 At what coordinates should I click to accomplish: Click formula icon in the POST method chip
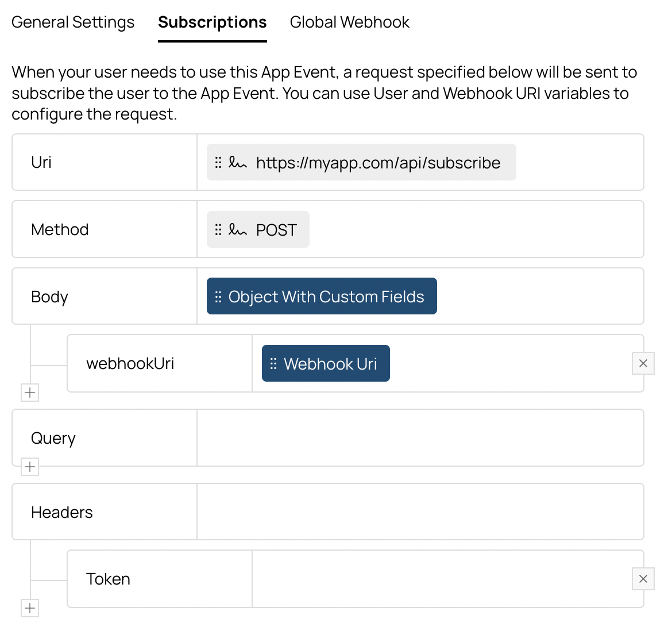click(237, 230)
